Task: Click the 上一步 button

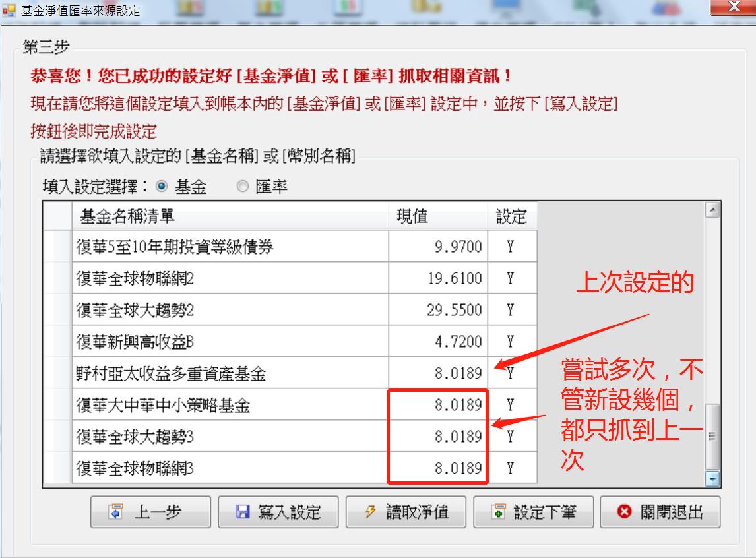Action: [150, 512]
